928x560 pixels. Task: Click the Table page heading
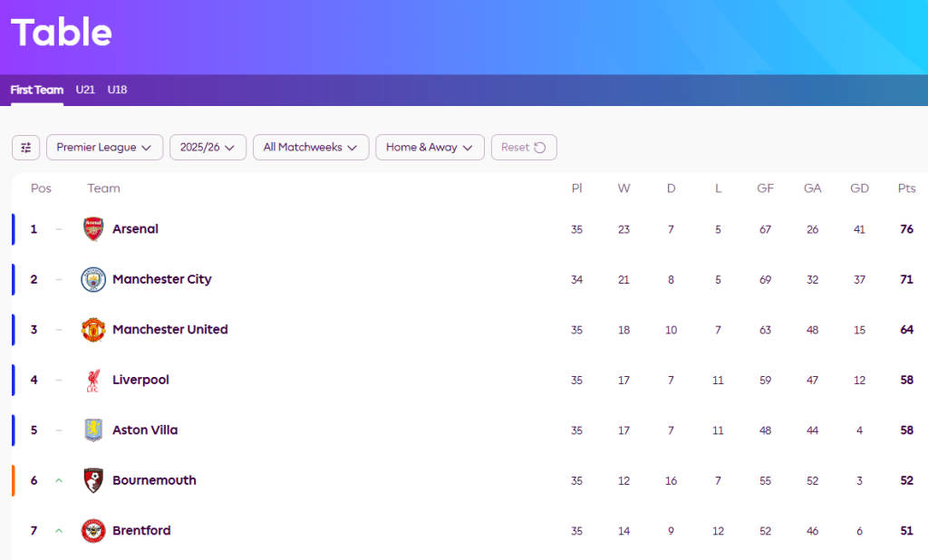[61, 32]
